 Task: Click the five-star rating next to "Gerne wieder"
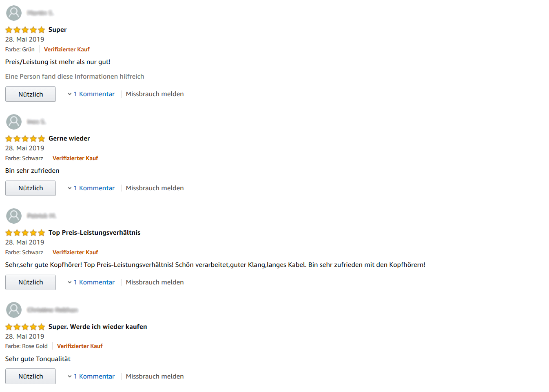coord(25,139)
